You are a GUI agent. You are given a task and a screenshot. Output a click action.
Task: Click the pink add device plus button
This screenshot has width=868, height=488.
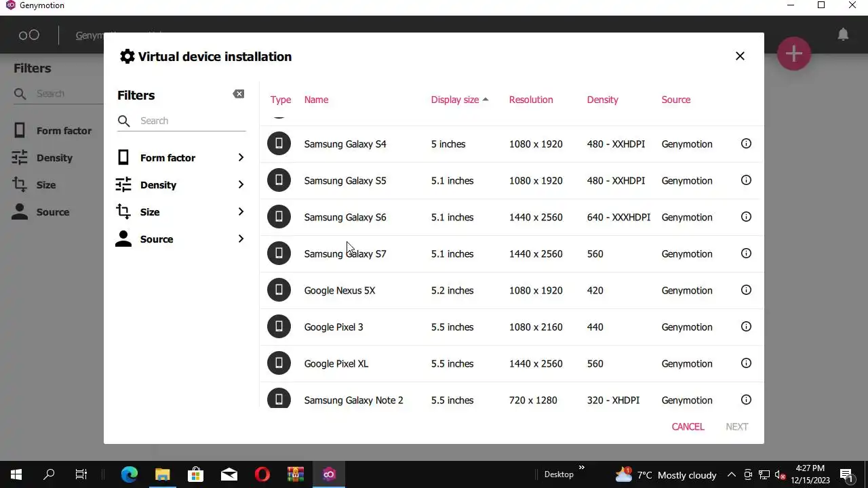pyautogui.click(x=794, y=54)
